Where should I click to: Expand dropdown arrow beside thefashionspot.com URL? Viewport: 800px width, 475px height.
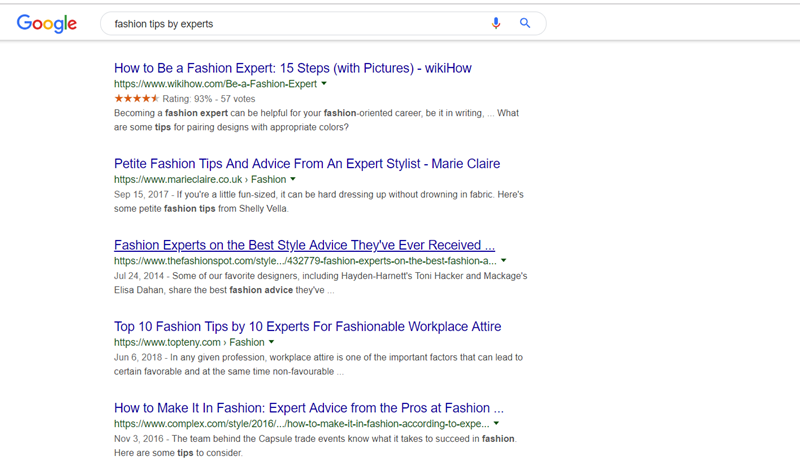tap(504, 261)
